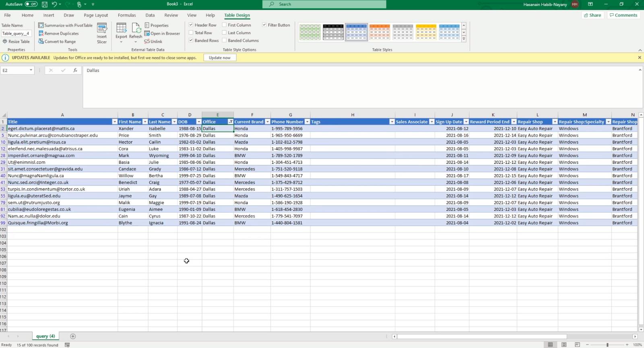This screenshot has width=644, height=348.
Task: Click Remove Duplicates tool
Action: [x=59, y=33]
